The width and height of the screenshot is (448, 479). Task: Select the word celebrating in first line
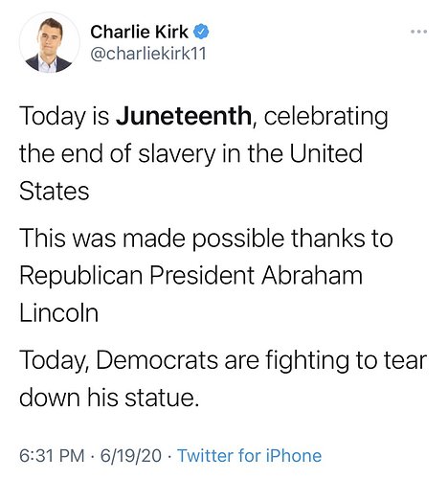pyautogui.click(x=325, y=116)
